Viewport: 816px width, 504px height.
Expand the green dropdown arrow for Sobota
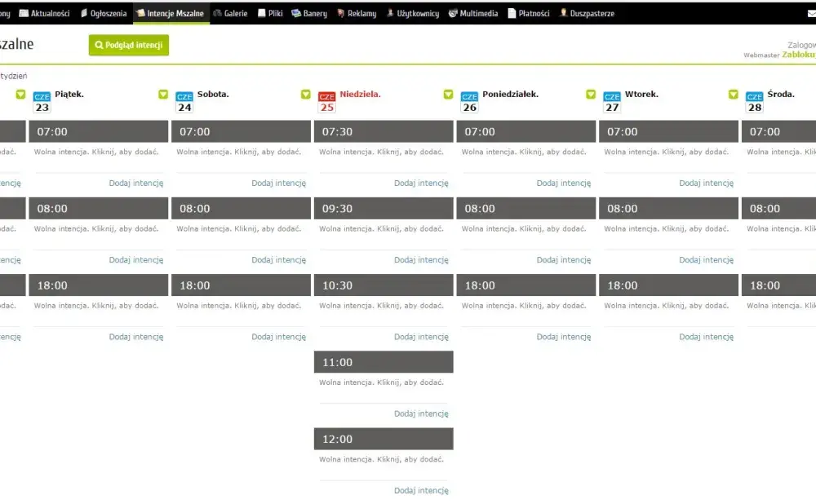click(x=305, y=94)
